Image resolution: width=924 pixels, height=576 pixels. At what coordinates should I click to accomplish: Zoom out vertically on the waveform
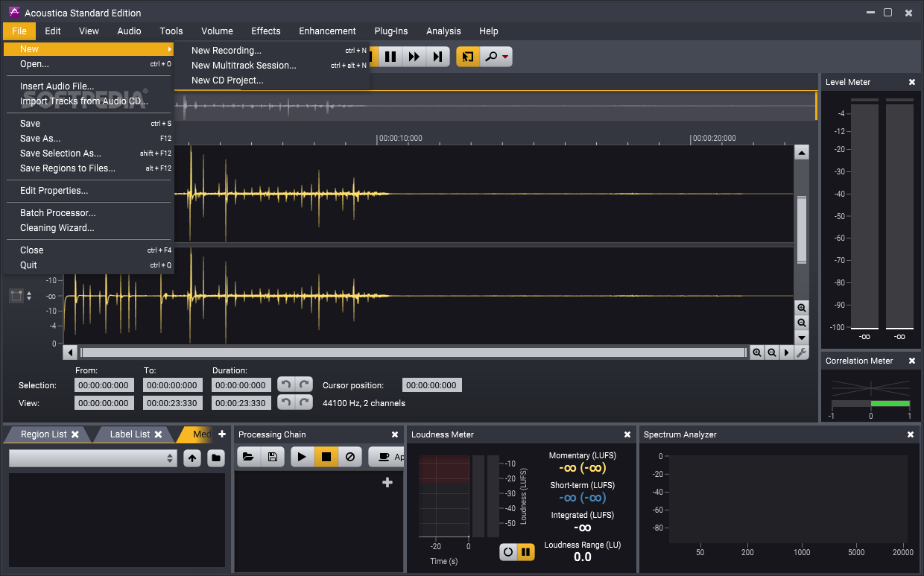[802, 323]
